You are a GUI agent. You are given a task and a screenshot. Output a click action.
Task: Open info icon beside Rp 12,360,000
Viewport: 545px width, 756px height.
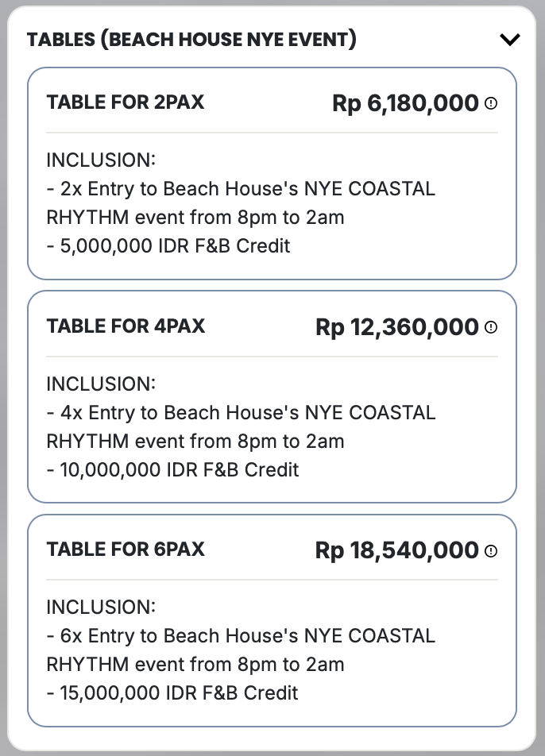coord(491,327)
